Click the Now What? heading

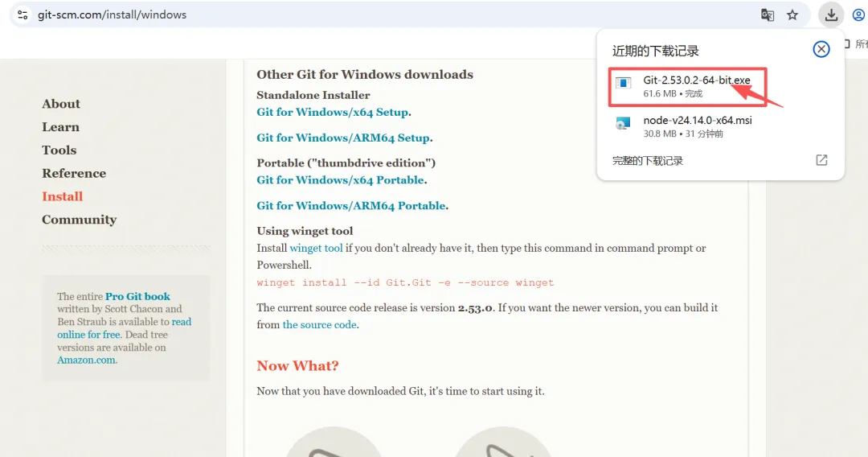tap(297, 365)
